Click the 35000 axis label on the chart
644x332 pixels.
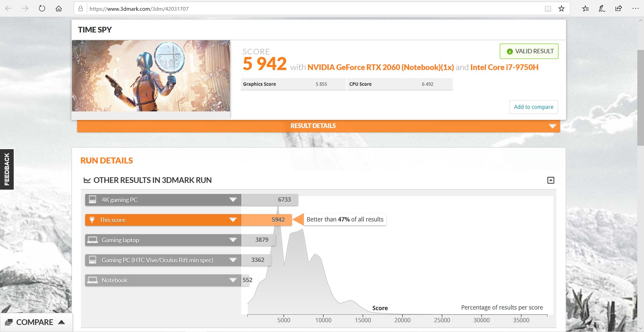coord(521,320)
